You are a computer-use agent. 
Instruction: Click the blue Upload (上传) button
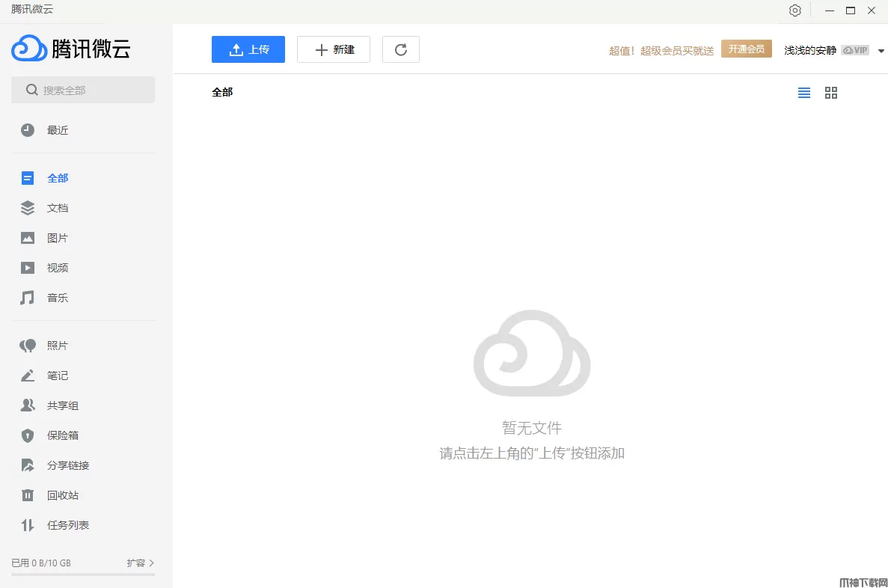[x=248, y=49]
